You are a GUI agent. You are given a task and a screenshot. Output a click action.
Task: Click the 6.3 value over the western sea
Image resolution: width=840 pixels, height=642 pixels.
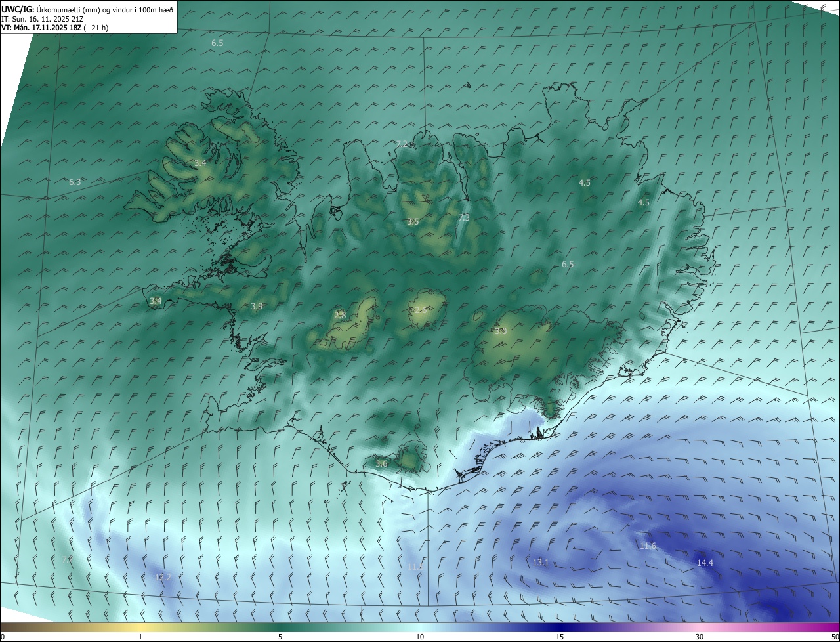[x=75, y=182]
